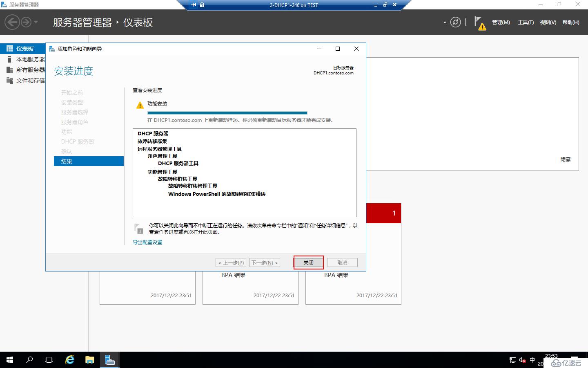Click 'DHCP 服务器' in the installed features list
Image resolution: width=588 pixels, height=368 pixels.
click(x=153, y=133)
